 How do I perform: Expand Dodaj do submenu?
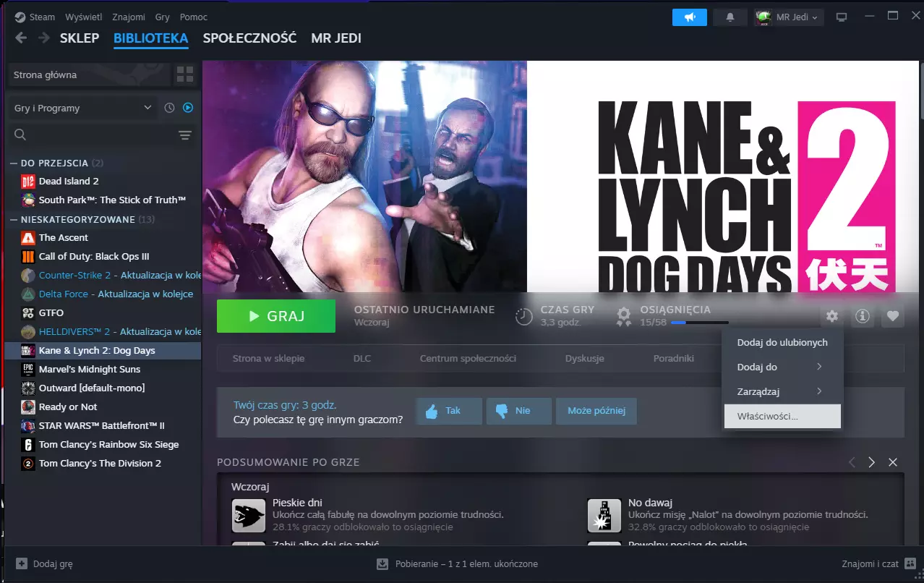(781, 367)
